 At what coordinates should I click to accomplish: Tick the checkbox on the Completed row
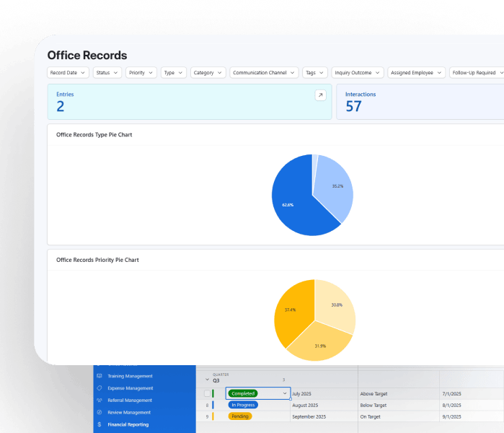point(207,393)
